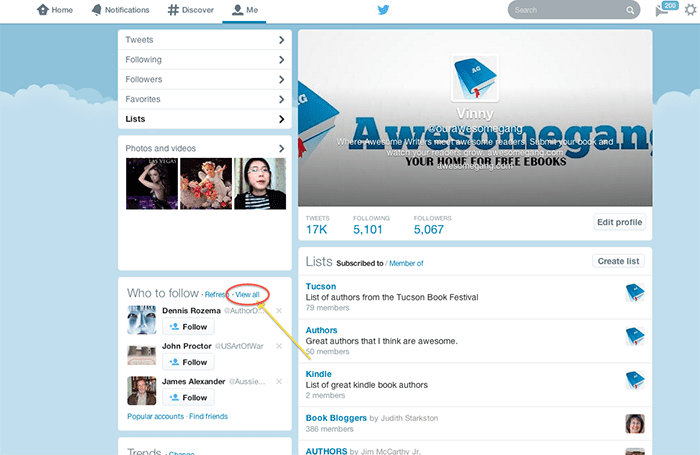Open the Photos and videos heading
Screen dimensions: 700x455
[x=161, y=148]
